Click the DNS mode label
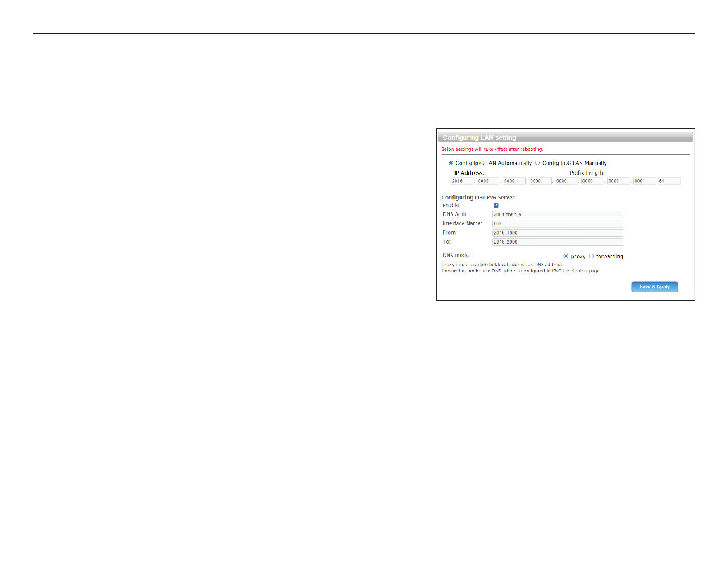 pos(456,256)
